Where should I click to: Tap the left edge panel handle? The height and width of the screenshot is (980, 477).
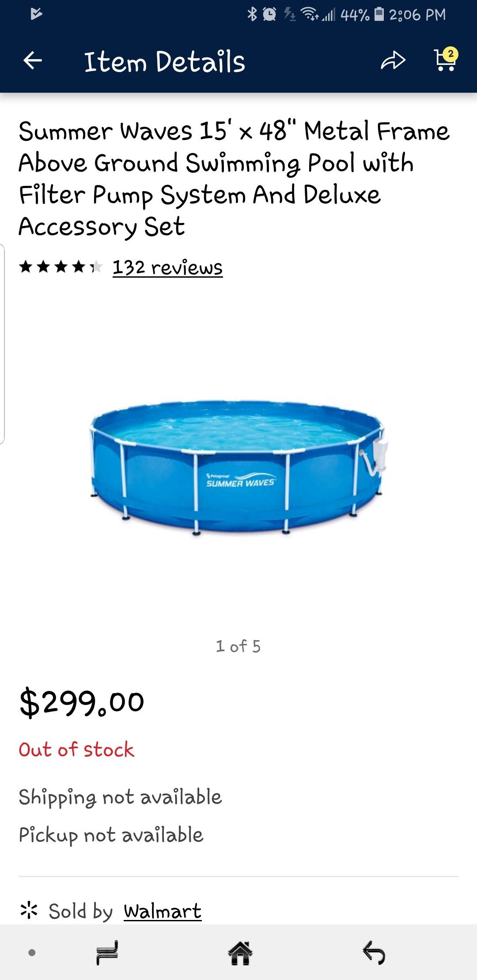pyautogui.click(x=2, y=343)
